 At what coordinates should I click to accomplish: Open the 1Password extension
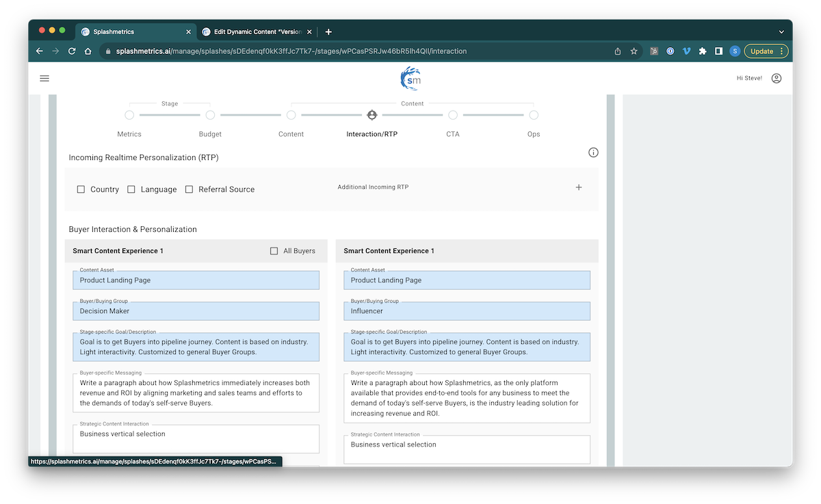(670, 51)
